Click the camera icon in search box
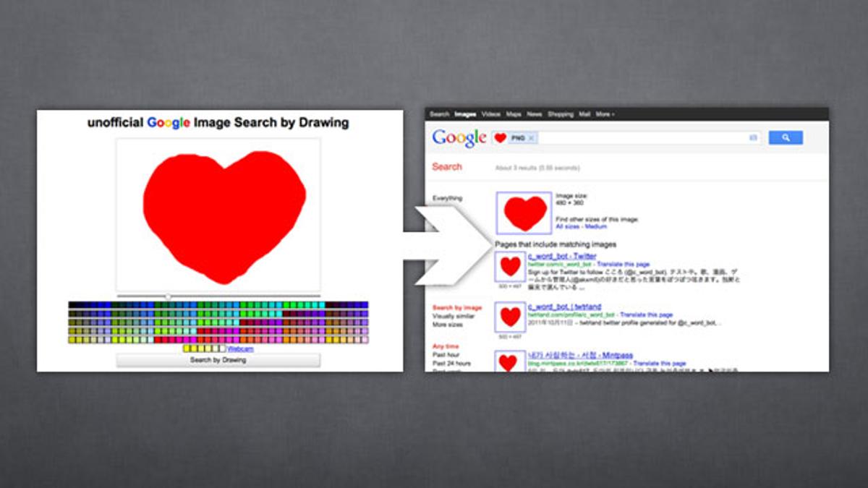Screen dimensions: 868x488 753,137
